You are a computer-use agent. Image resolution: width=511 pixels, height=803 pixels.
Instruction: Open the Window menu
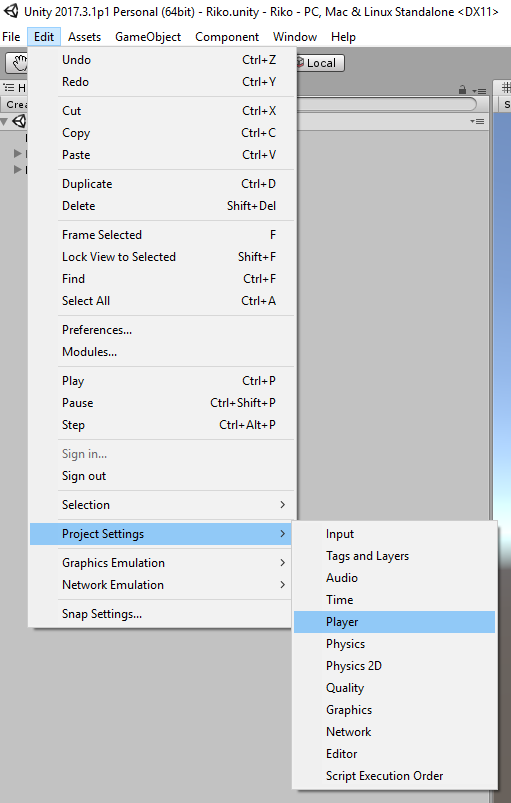[295, 37]
